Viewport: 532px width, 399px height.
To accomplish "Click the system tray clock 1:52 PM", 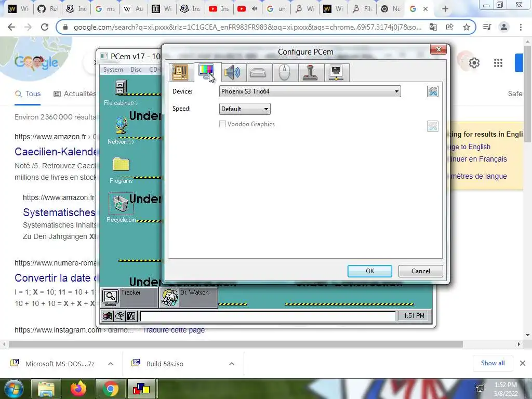I will (x=506, y=389).
